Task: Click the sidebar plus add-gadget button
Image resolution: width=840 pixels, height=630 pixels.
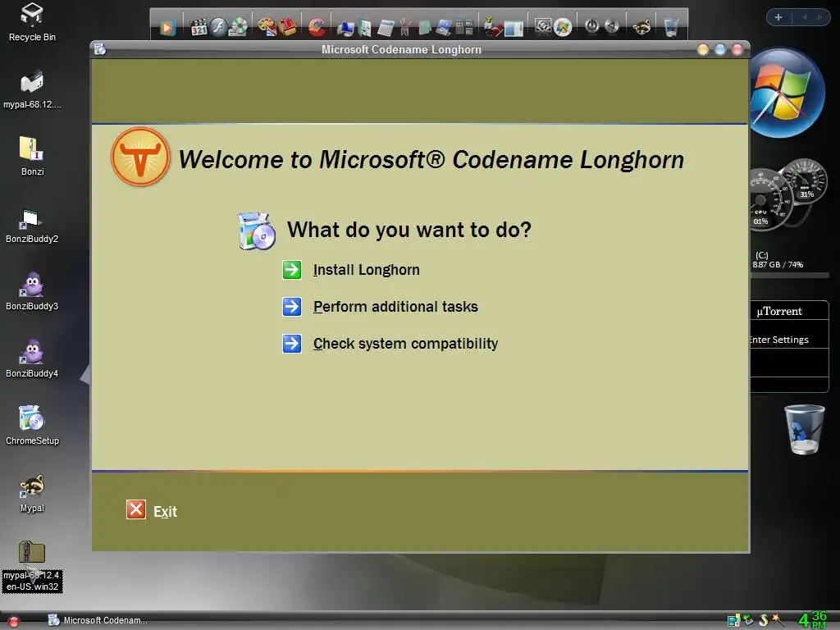Action: 778,17
